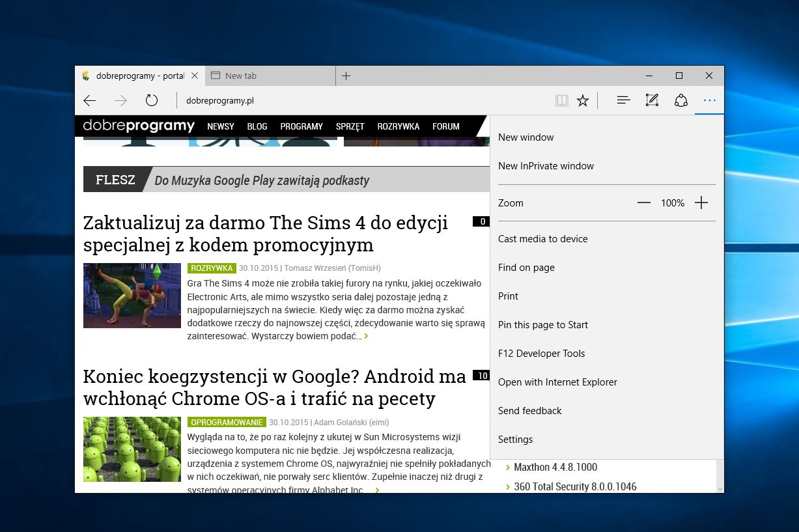
Task: Open the Maxthon 4.4.8.1000 link
Action: [x=555, y=467]
